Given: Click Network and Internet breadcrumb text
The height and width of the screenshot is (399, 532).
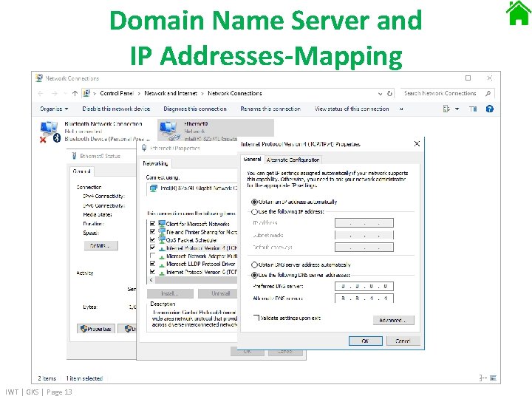Looking at the screenshot, I should click(171, 93).
